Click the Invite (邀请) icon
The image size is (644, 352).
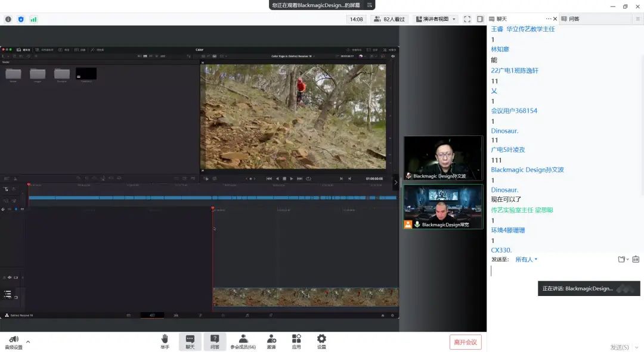click(271, 341)
